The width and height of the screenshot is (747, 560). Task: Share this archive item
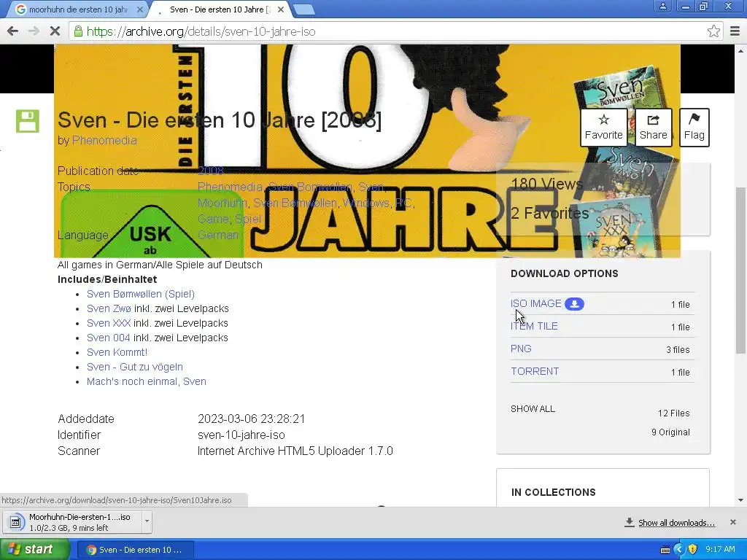653,128
